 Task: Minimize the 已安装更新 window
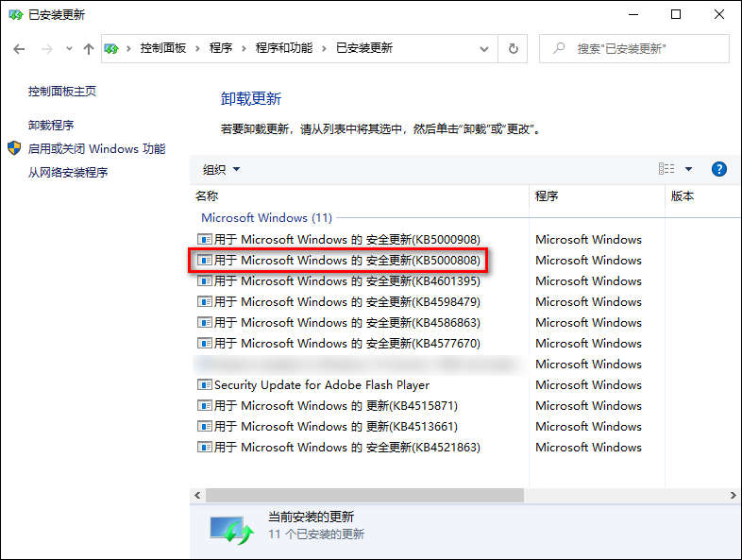click(x=633, y=15)
